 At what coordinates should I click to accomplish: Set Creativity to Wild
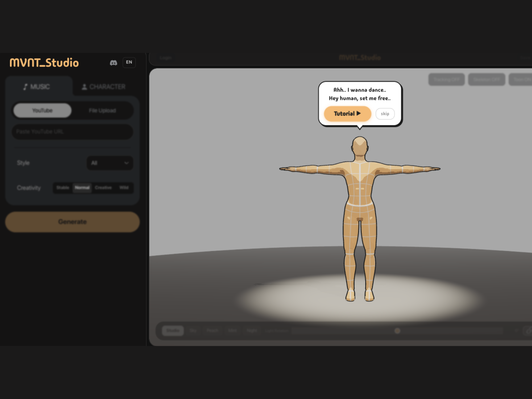pyautogui.click(x=124, y=188)
